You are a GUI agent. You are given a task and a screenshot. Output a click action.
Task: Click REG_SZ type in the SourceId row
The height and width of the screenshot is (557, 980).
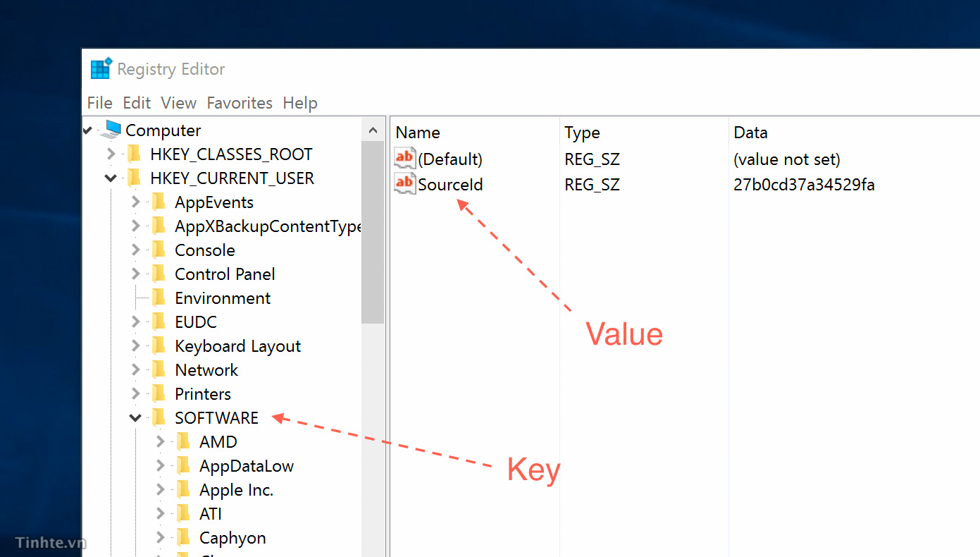point(592,185)
